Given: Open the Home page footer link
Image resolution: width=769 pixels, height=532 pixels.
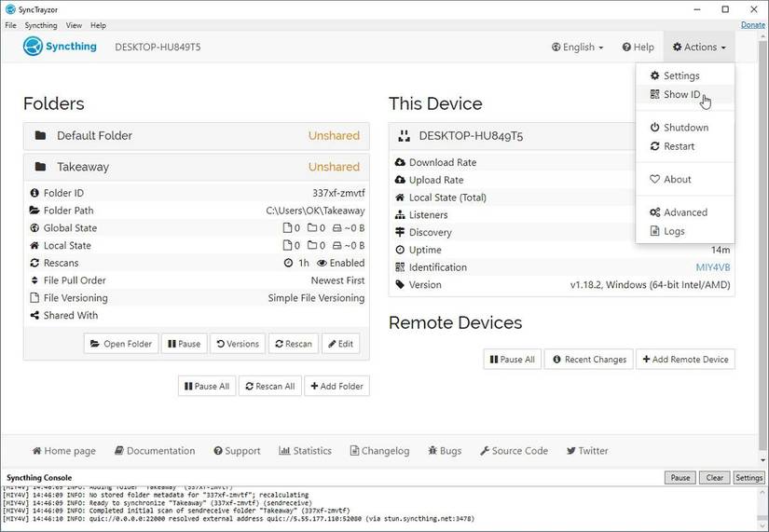Looking at the screenshot, I should click(x=63, y=451).
